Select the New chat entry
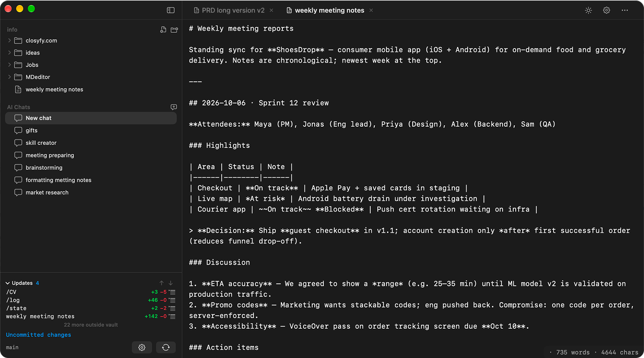 [91, 118]
